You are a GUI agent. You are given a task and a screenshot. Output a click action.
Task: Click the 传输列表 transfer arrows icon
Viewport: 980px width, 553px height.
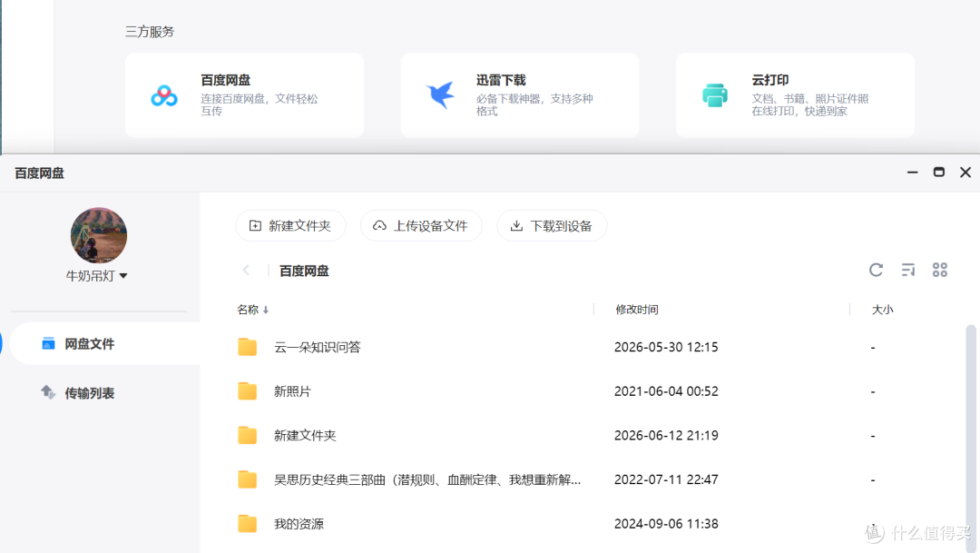click(x=48, y=392)
